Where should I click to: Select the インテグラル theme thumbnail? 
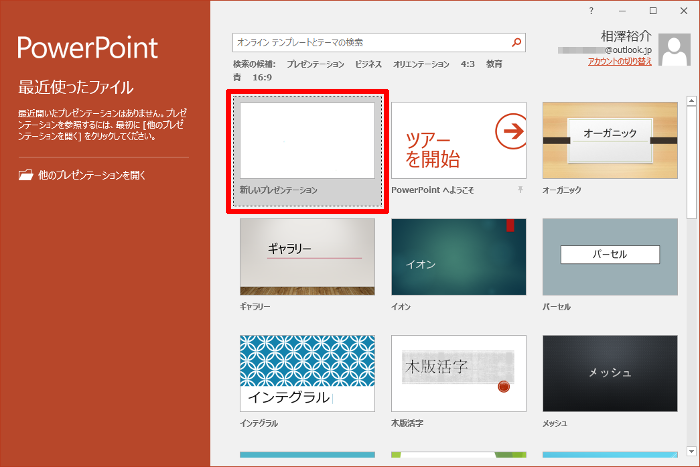click(307, 373)
